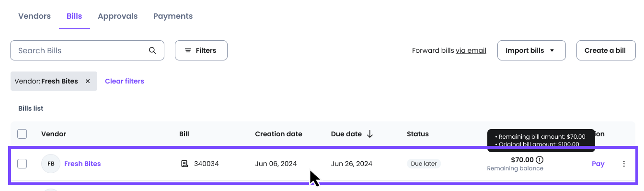The width and height of the screenshot is (644, 191).
Task: Click the bill document icon beside 340034
Action: coord(184,164)
